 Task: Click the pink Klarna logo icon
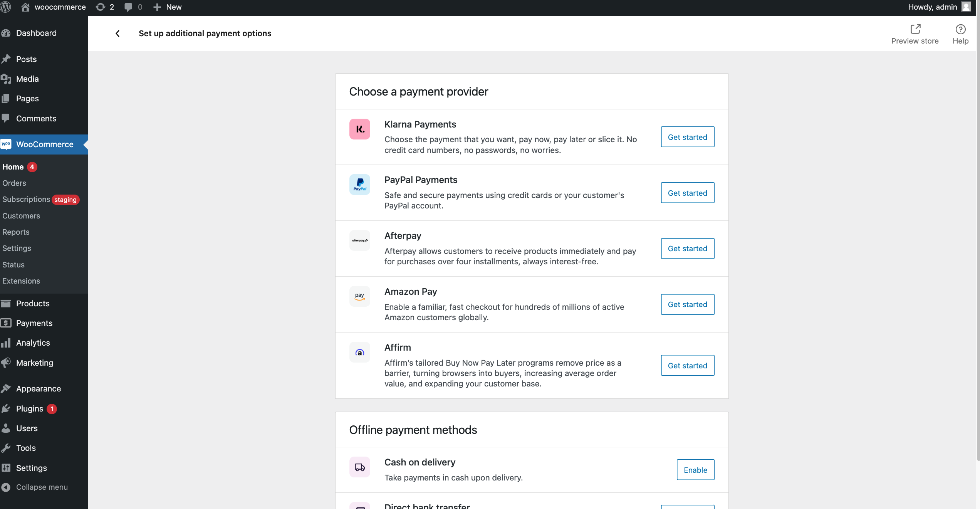[359, 129]
